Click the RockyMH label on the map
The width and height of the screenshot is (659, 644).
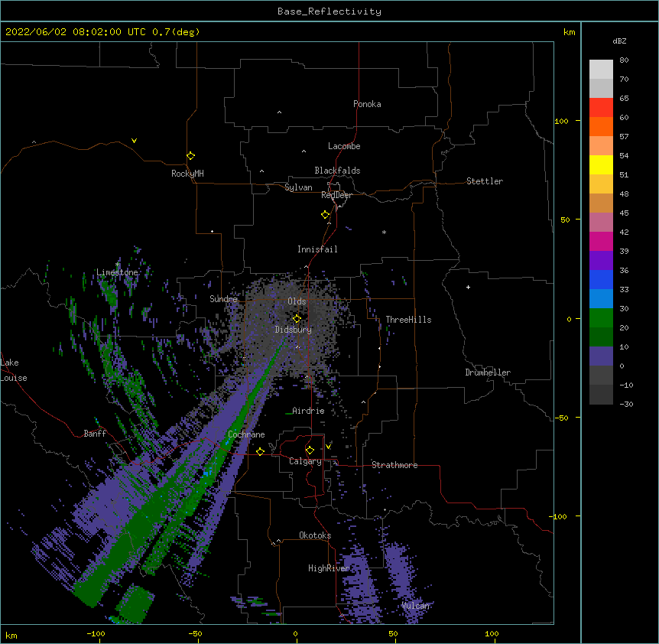click(187, 174)
